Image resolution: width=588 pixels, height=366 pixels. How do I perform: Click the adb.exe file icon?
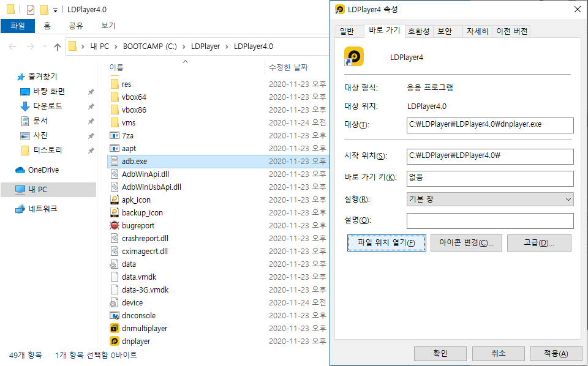coord(115,161)
